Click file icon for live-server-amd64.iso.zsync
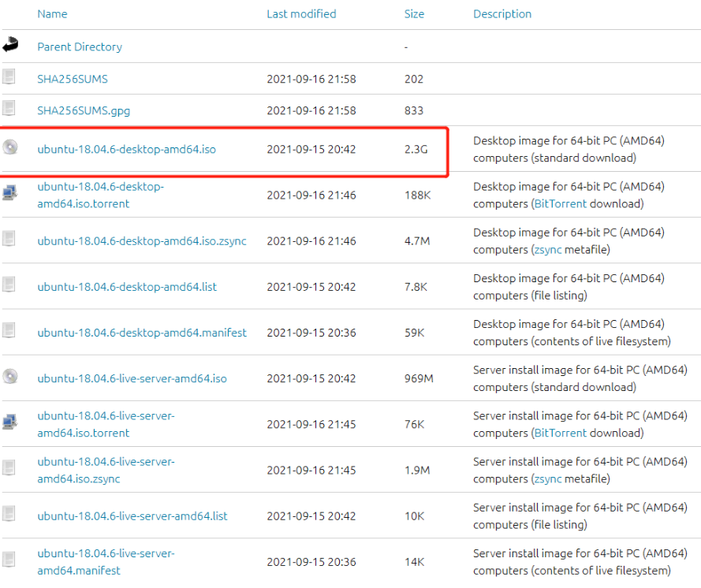Screen dimensions: 701x588 coord(9,468)
